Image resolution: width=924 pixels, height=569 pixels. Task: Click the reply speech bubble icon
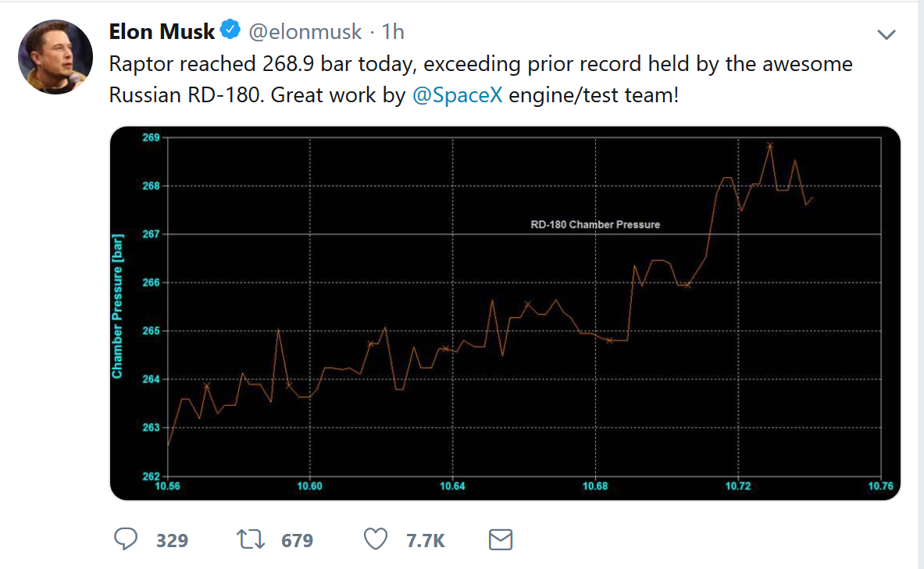(x=127, y=539)
